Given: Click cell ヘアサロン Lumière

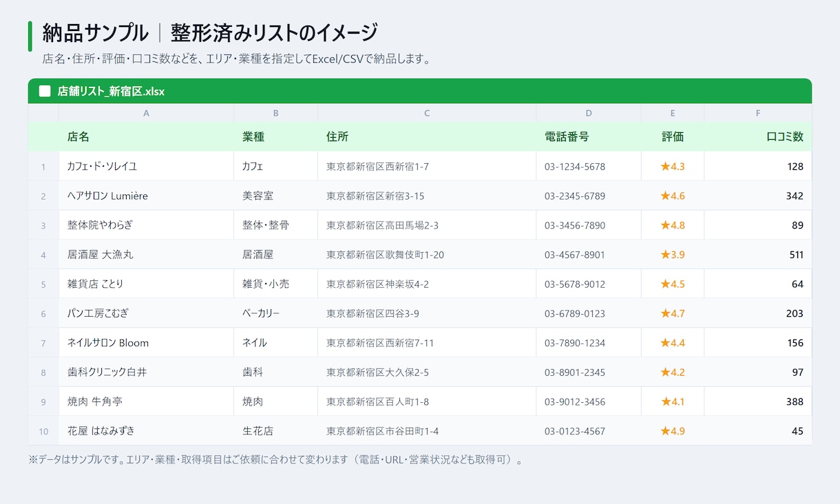Looking at the screenshot, I should [x=146, y=196].
